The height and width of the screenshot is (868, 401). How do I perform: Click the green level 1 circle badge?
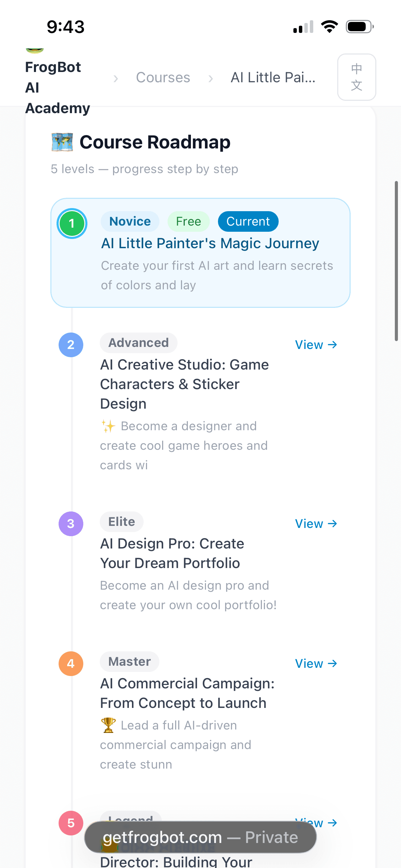[x=72, y=223]
